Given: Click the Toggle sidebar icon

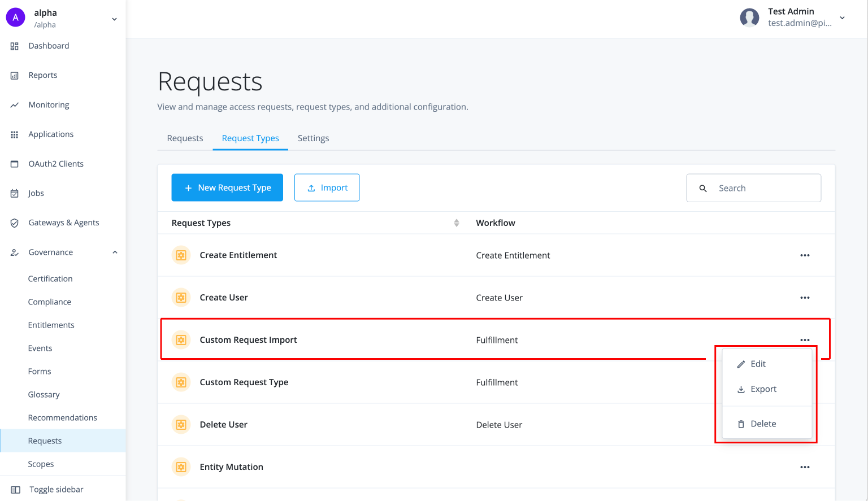Looking at the screenshot, I should tap(15, 489).
